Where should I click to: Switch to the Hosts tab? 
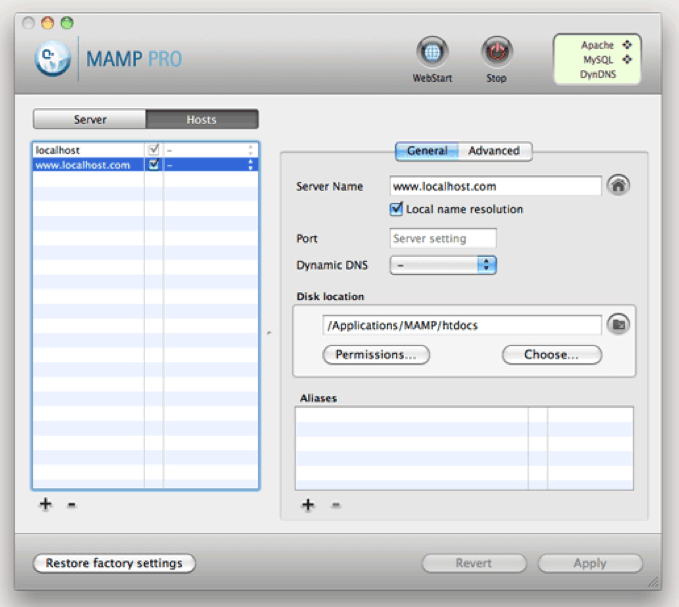(202, 119)
